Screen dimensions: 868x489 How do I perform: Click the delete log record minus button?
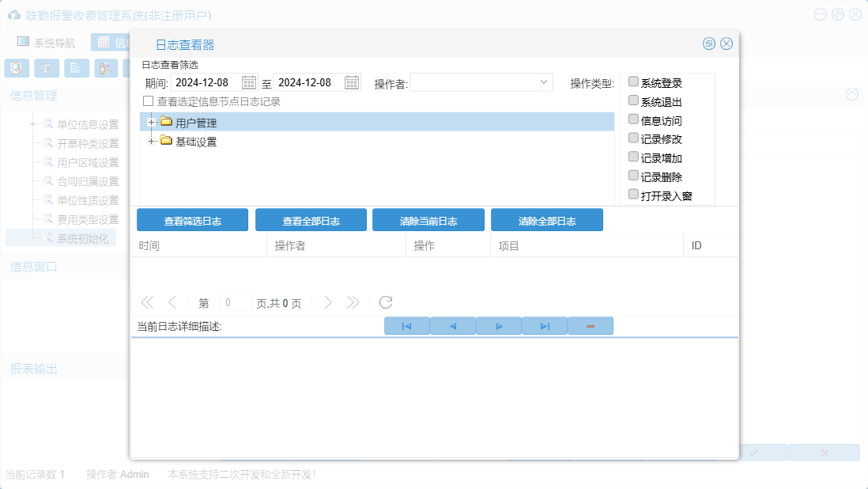(591, 326)
